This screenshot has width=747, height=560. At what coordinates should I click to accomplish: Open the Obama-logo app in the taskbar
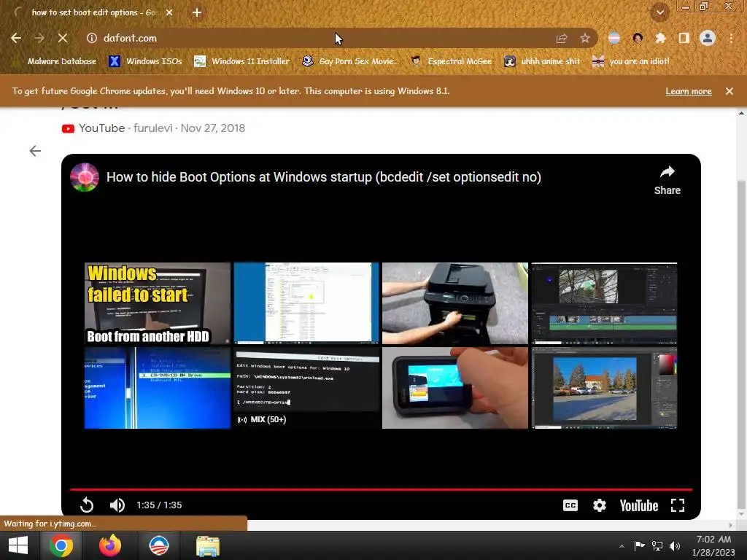pyautogui.click(x=158, y=545)
